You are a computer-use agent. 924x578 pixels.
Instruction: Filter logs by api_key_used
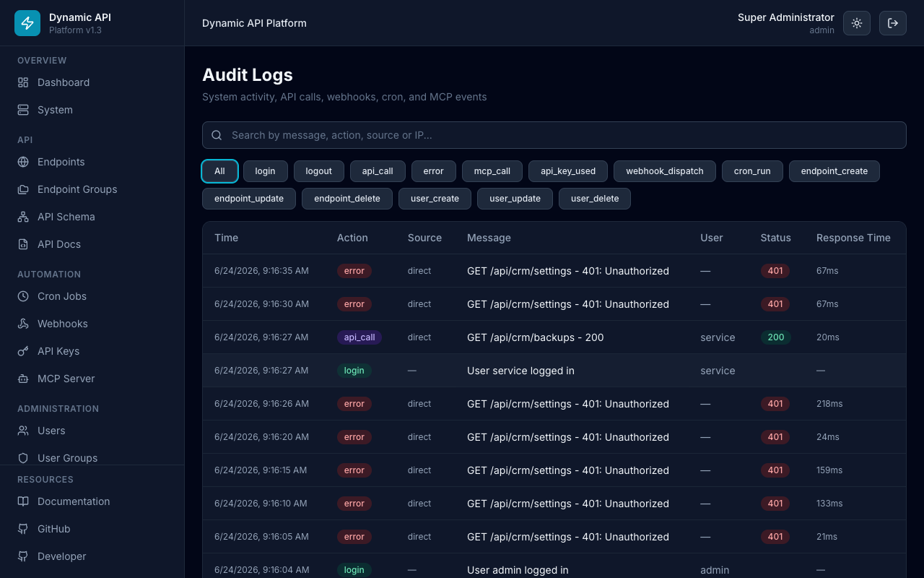(x=568, y=171)
